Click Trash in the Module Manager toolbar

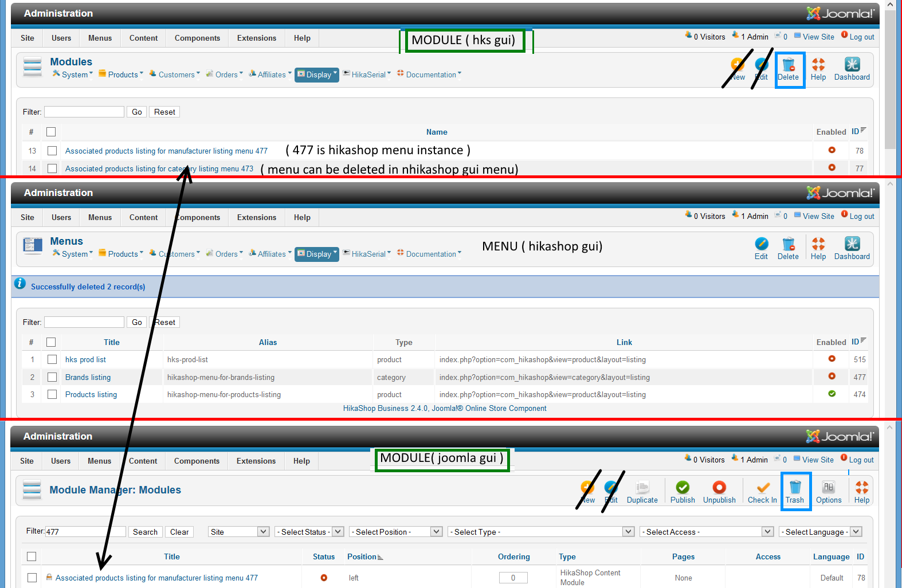pyautogui.click(x=795, y=492)
